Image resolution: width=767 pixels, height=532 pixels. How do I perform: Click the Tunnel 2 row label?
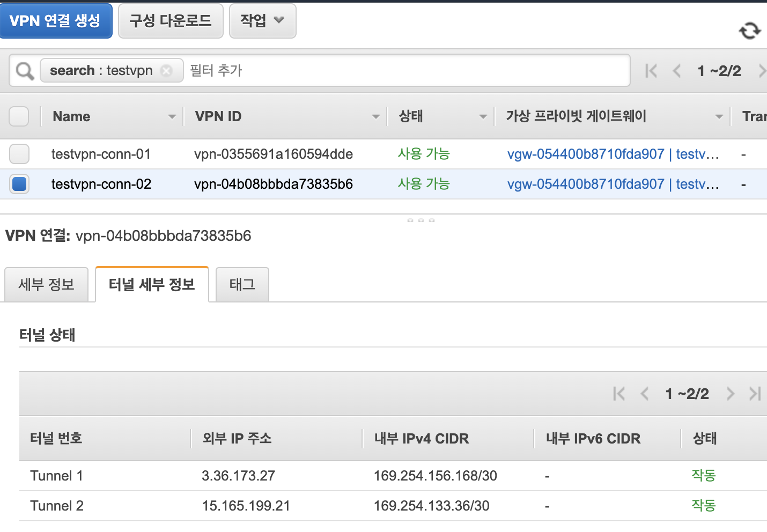pyautogui.click(x=57, y=506)
